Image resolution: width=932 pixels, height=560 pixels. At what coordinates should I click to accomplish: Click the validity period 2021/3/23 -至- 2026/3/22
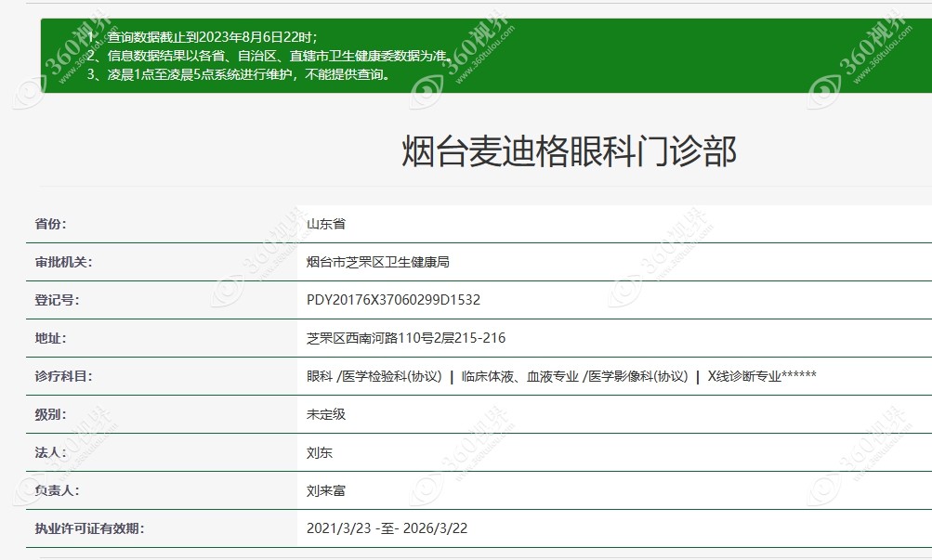coord(387,528)
